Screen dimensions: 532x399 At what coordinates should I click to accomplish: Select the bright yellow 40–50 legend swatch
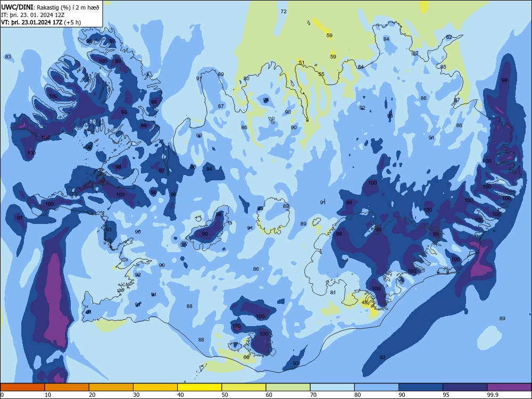tap(199, 387)
